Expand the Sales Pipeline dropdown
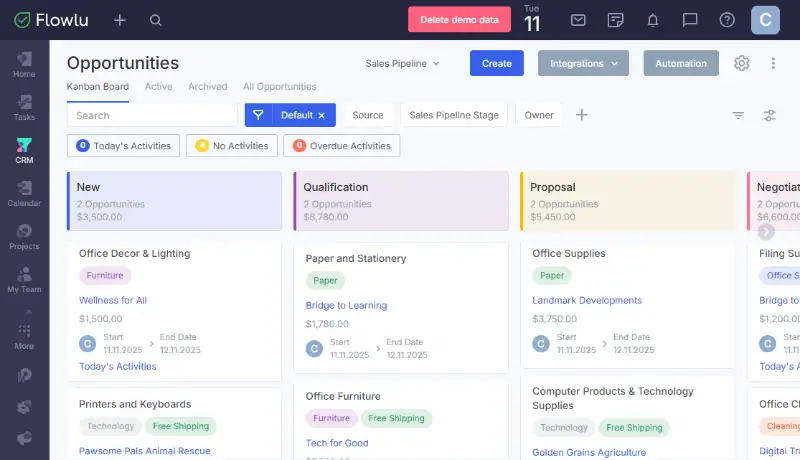 (402, 63)
